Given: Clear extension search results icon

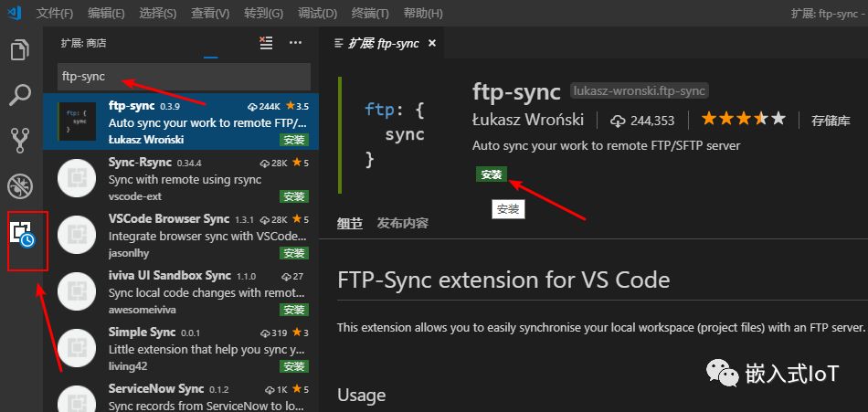Looking at the screenshot, I should [x=266, y=43].
